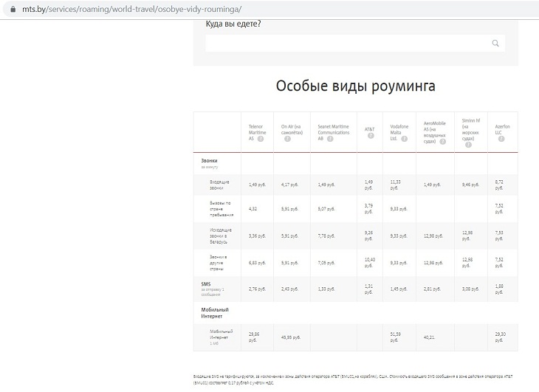Select the 'Мобильный Интернет' section header
The image size is (539, 392).
coord(216,312)
